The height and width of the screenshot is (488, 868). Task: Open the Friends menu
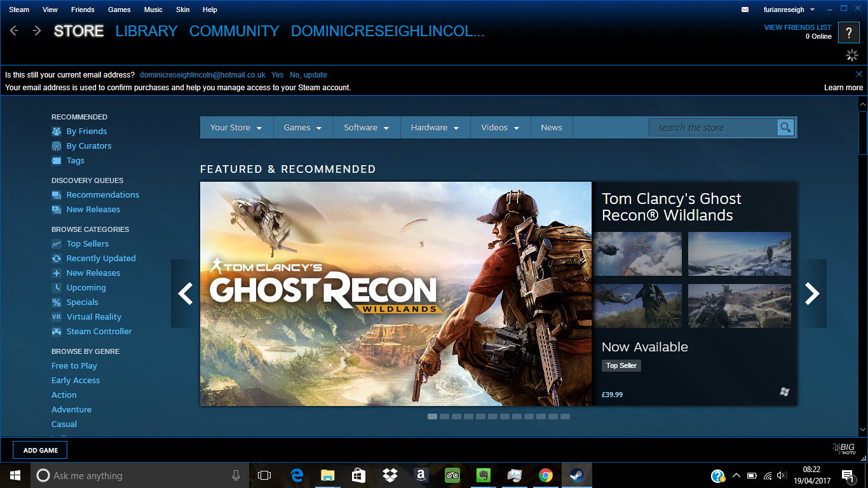82,10
